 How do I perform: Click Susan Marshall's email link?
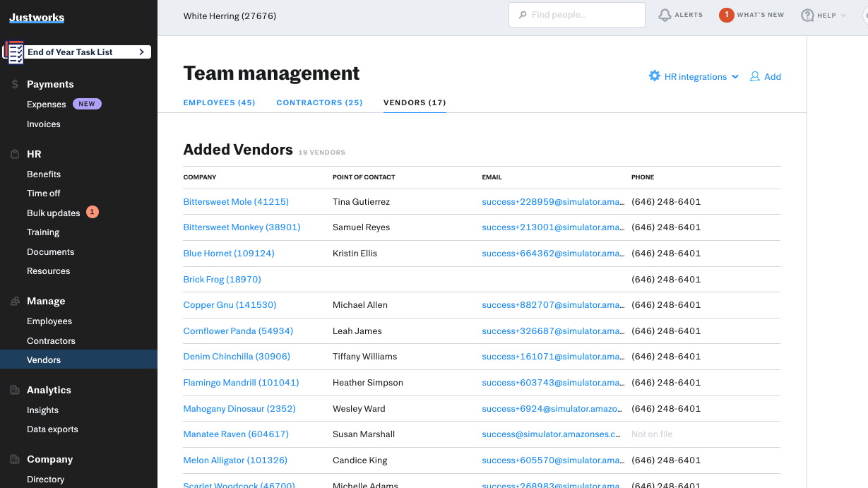pyautogui.click(x=552, y=434)
